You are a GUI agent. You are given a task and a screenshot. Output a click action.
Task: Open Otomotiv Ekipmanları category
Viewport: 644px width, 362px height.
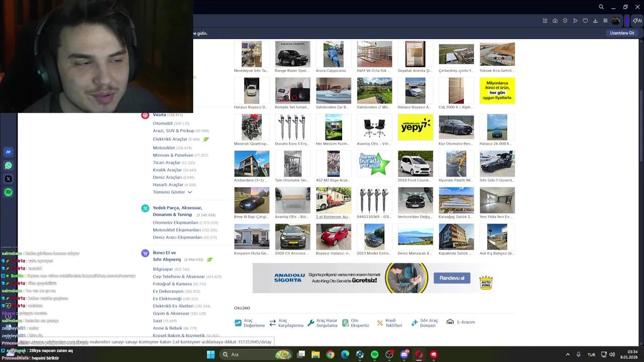coord(176,223)
